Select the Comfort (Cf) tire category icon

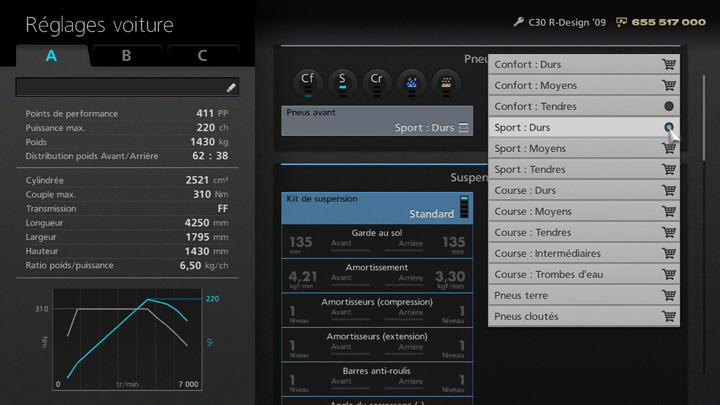tap(308, 83)
